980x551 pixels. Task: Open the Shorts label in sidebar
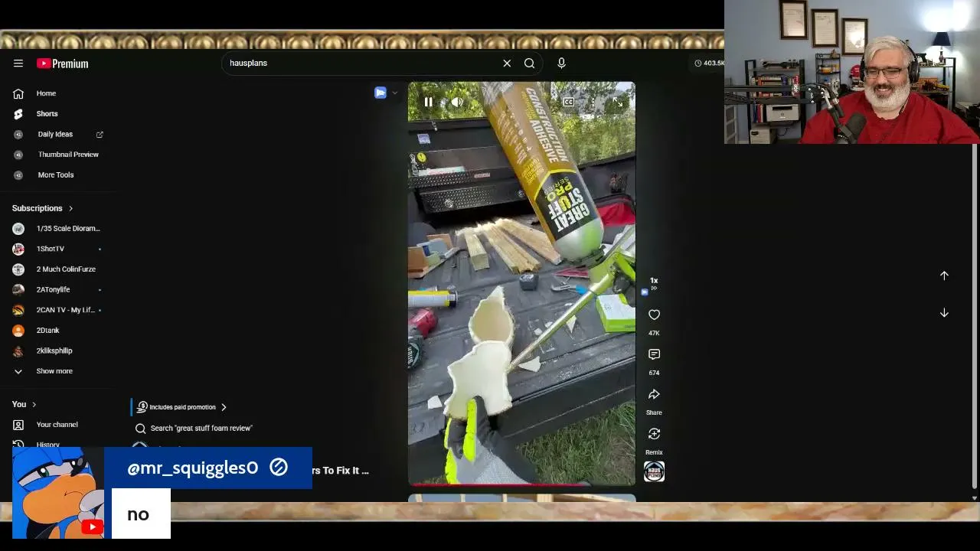click(x=47, y=114)
